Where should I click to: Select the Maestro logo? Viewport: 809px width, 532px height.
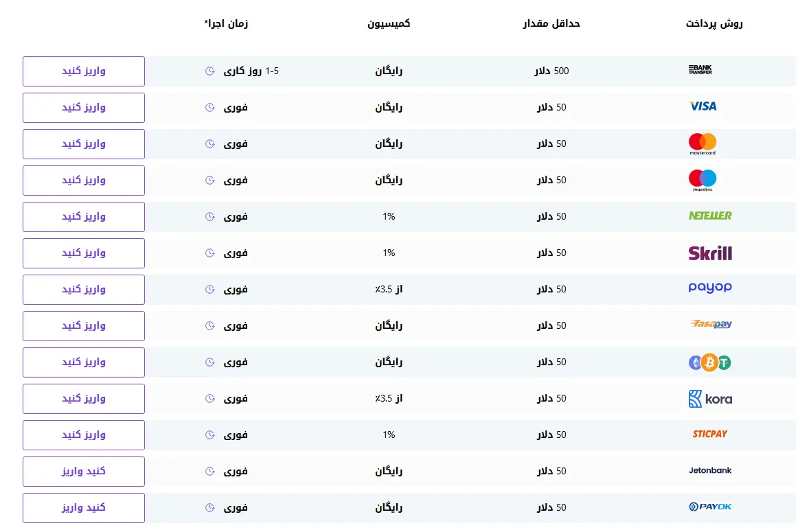[x=702, y=180]
